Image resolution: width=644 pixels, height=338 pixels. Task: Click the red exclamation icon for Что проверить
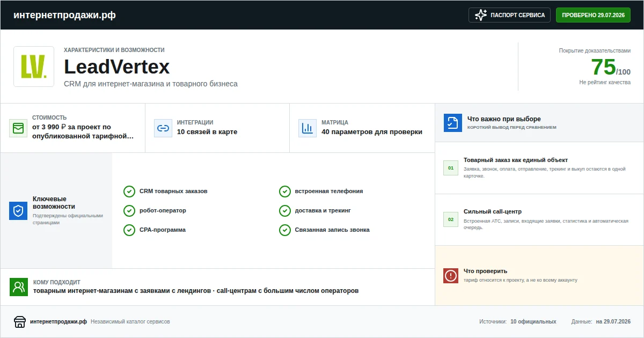pos(451,276)
